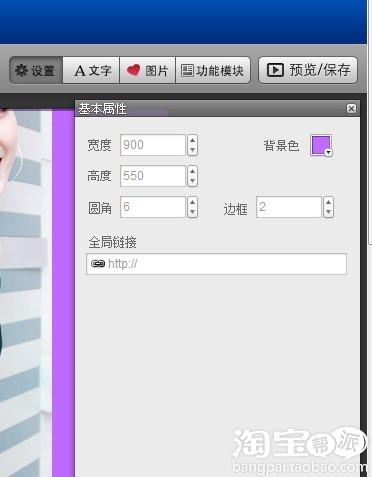Decrease 宽度 width with down arrow

[192, 150]
